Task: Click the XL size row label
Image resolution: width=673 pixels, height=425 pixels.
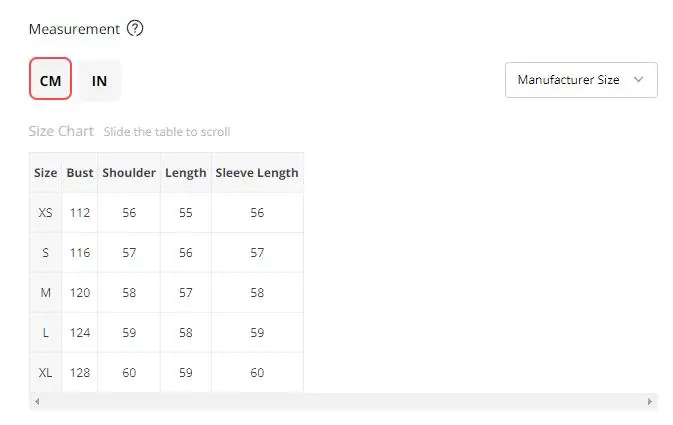Action: tap(45, 373)
